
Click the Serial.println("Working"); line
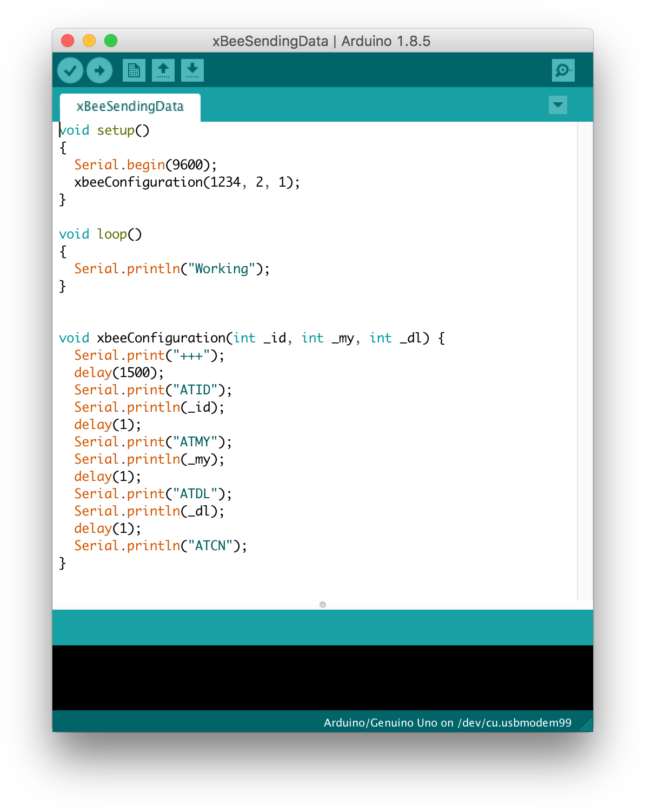(172, 269)
